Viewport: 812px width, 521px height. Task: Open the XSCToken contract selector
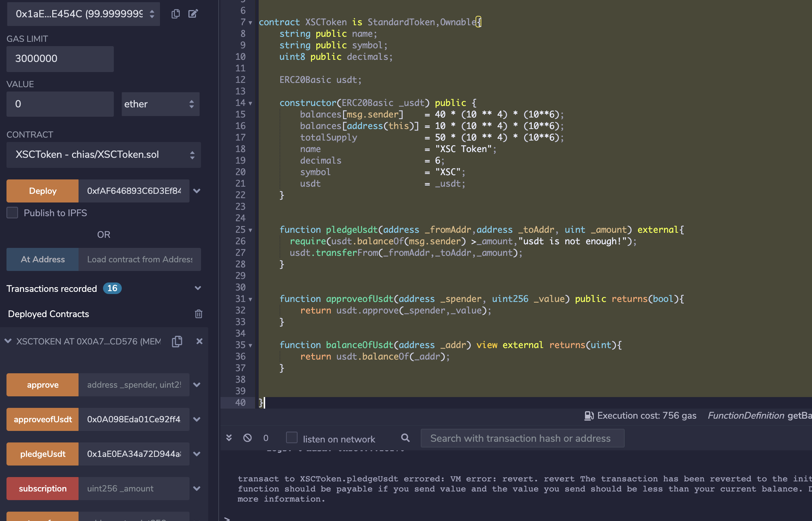pyautogui.click(x=104, y=155)
